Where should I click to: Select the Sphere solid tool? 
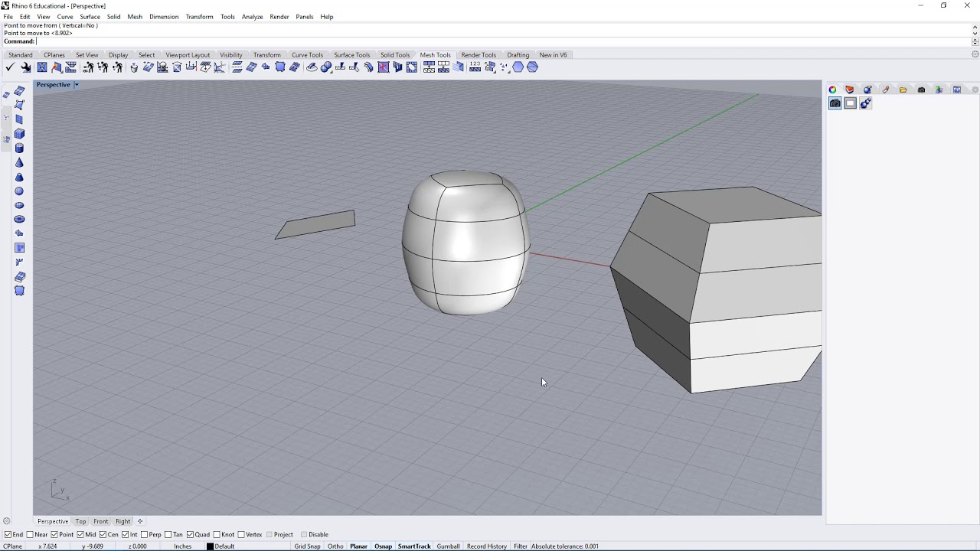(x=20, y=191)
